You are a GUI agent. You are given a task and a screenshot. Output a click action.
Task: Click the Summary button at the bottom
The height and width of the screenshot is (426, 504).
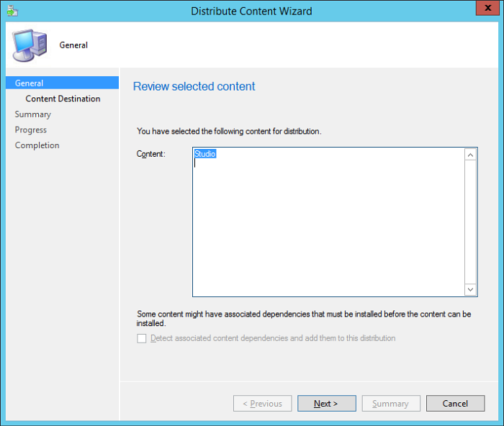[x=390, y=404]
